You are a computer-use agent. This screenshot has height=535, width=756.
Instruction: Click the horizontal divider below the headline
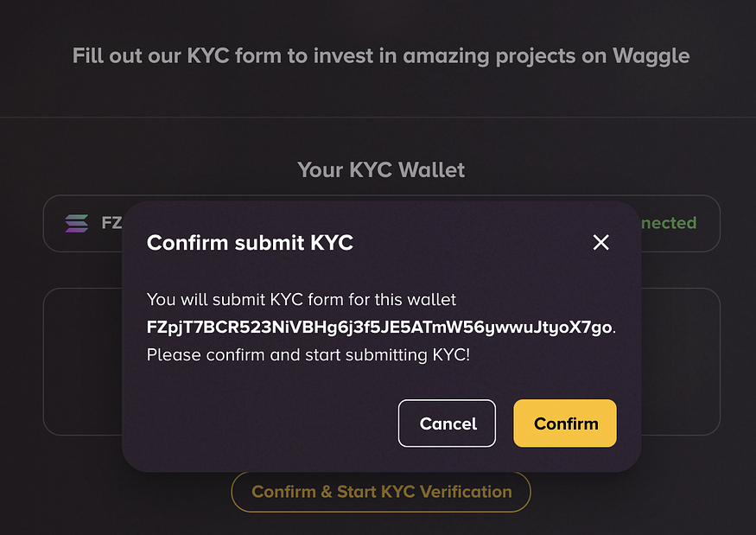point(378,118)
